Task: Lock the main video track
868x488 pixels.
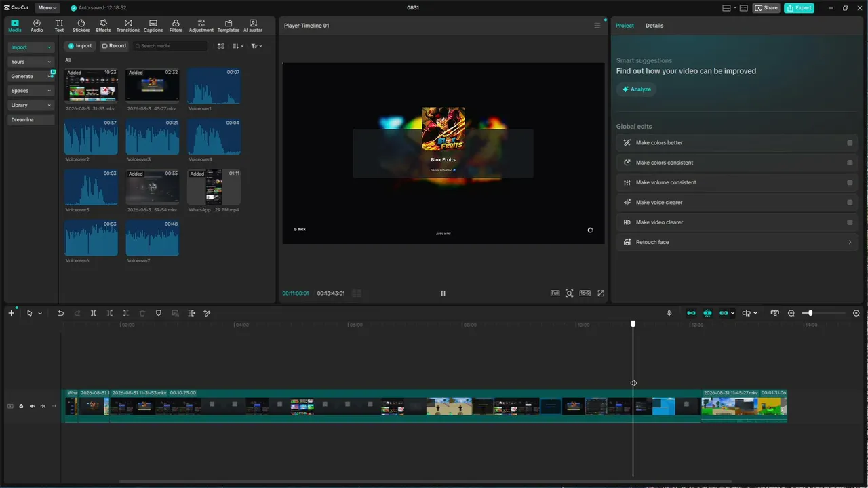Action: click(21, 406)
